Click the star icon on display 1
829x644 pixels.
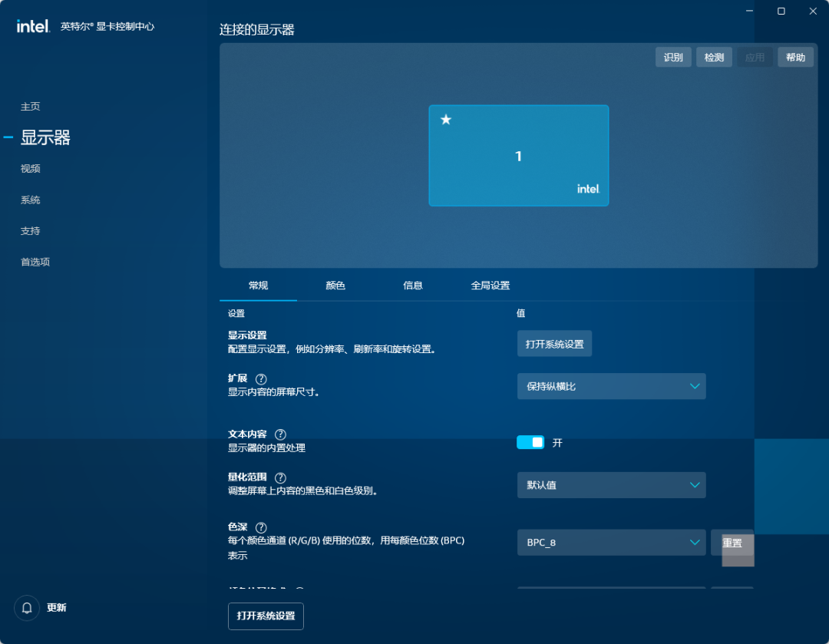tap(445, 119)
